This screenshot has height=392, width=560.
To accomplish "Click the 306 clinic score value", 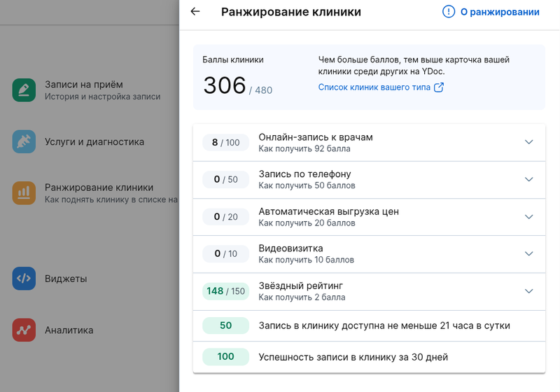I will pos(225,85).
